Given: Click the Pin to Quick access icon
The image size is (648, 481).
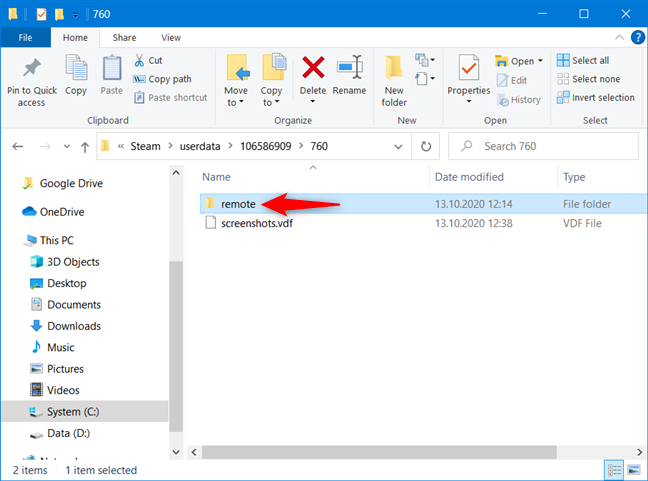Looking at the screenshot, I should pyautogui.click(x=31, y=72).
